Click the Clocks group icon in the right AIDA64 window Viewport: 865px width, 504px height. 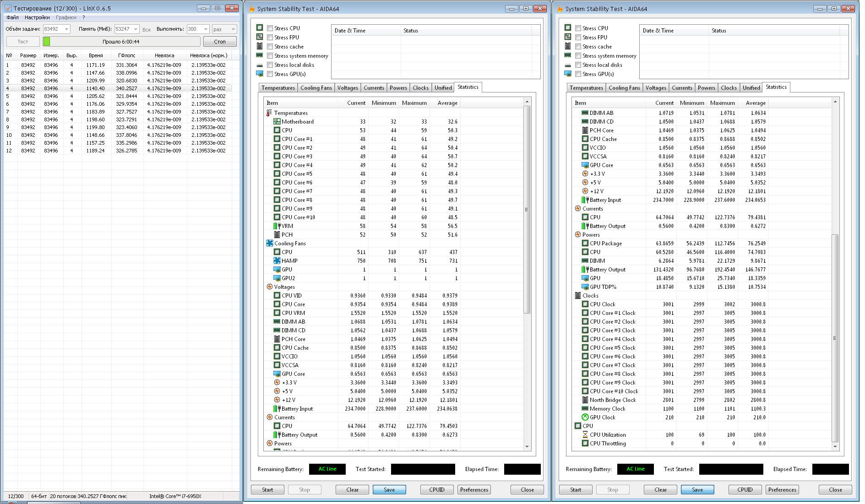(577, 296)
